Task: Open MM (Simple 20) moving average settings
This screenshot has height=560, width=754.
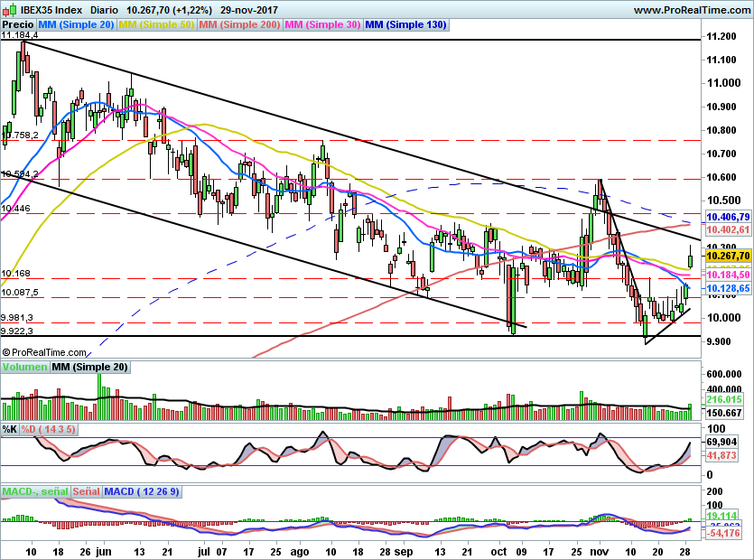Action: coord(77,24)
